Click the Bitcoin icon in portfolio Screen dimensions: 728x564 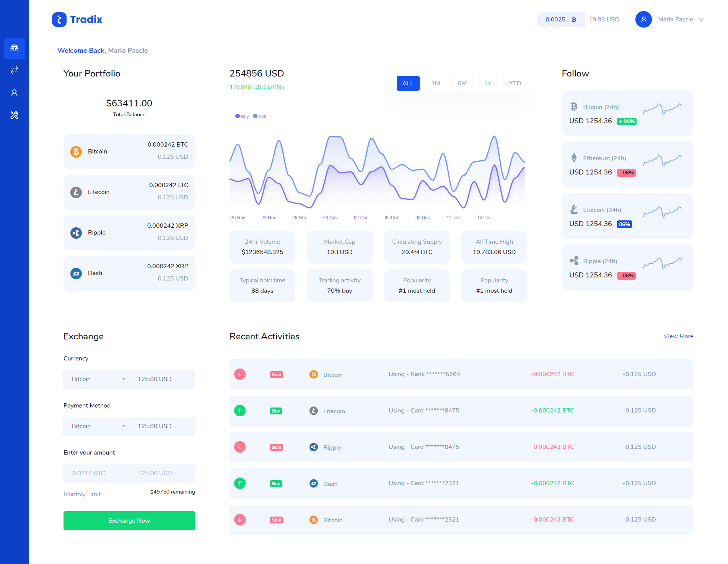click(76, 152)
